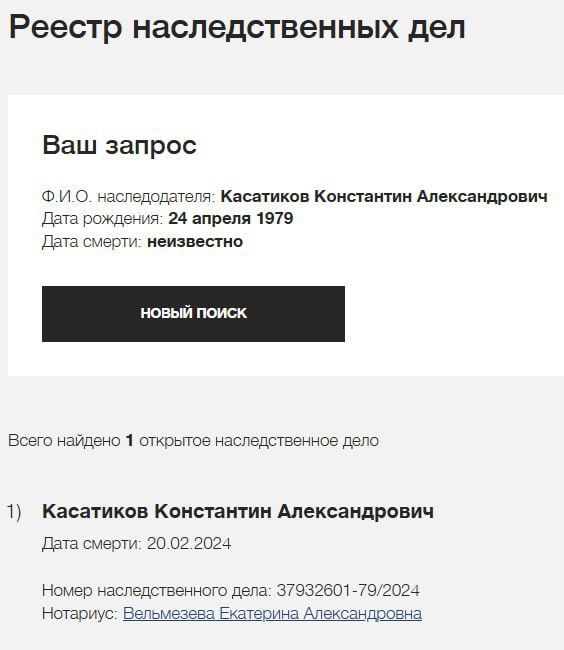Open notary Вельмезева Екатерина Александровна link
Viewport: 564px width, 650px height.
272,614
